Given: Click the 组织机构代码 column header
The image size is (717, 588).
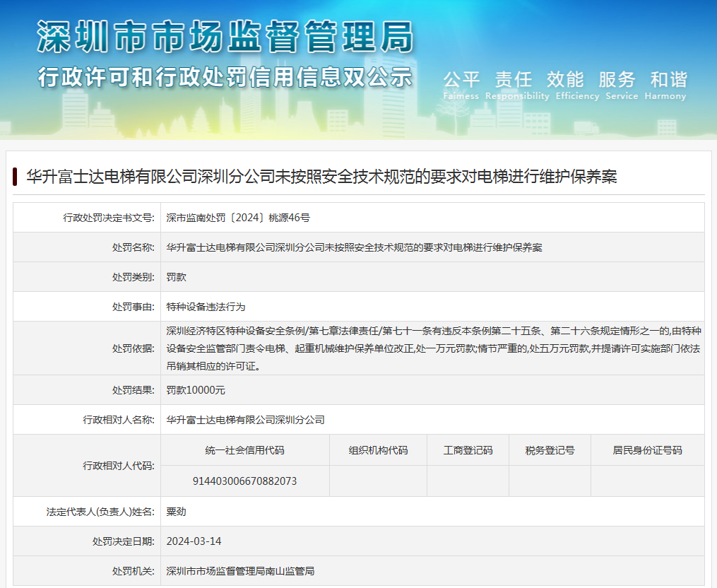Looking at the screenshot, I should click(x=378, y=450).
